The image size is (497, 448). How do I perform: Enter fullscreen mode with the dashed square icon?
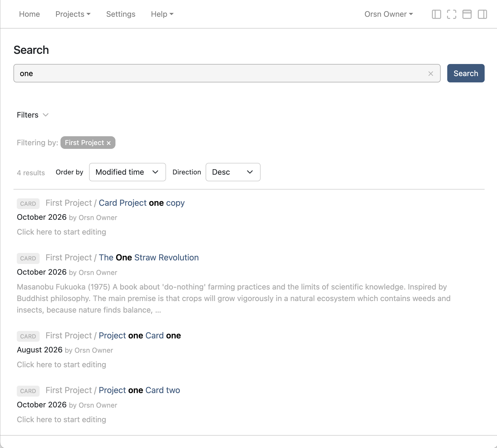[452, 14]
